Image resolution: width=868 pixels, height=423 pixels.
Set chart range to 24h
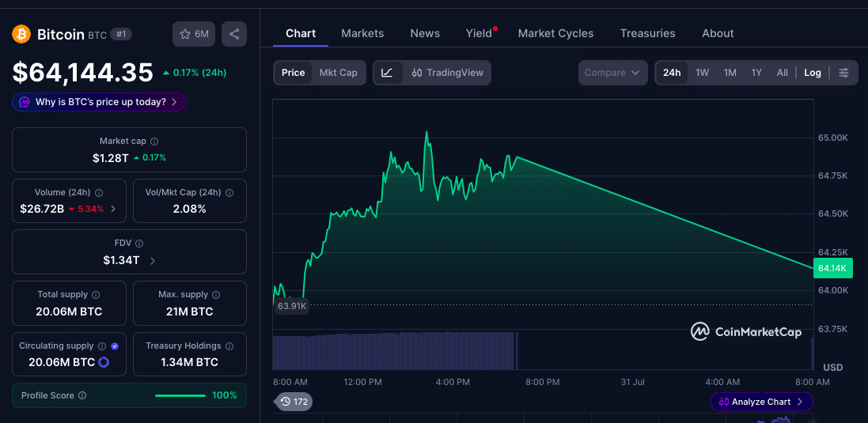(x=672, y=73)
